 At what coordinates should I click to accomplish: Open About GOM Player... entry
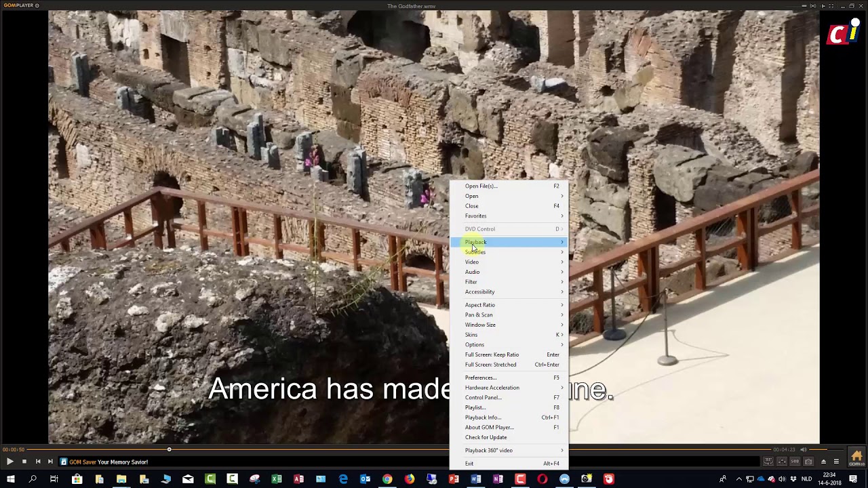pos(509,427)
